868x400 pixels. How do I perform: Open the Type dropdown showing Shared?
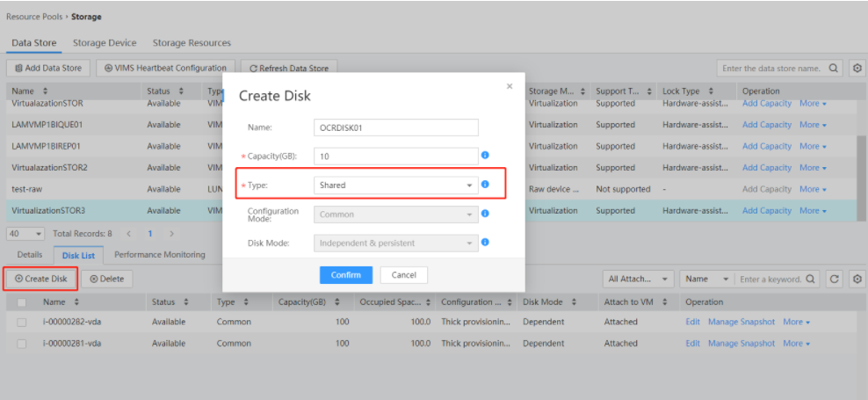click(x=396, y=185)
